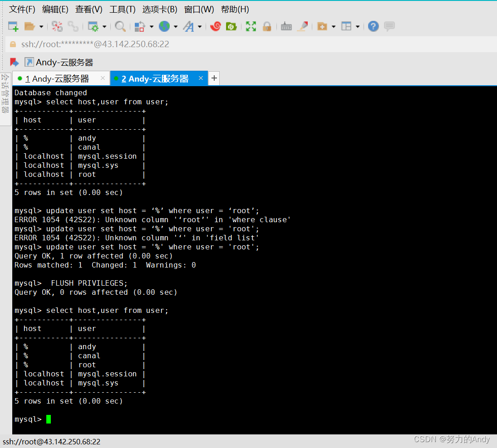
Task: Open the 文件(F) menu
Action: tap(22, 10)
